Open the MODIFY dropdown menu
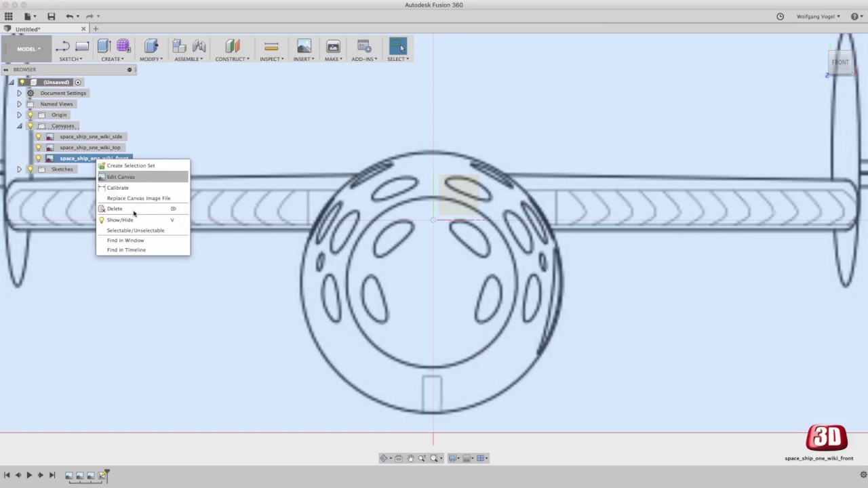868x488 pixels. pos(151,59)
